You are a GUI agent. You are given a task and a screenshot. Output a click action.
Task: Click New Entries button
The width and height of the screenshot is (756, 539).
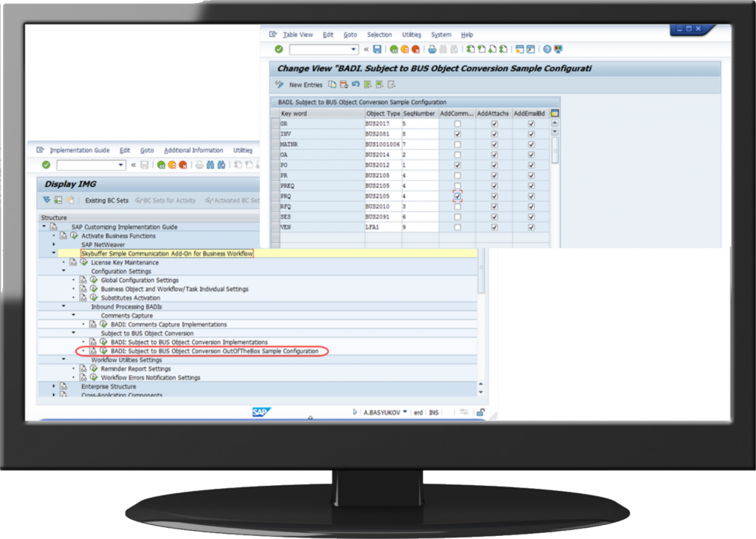tap(306, 85)
